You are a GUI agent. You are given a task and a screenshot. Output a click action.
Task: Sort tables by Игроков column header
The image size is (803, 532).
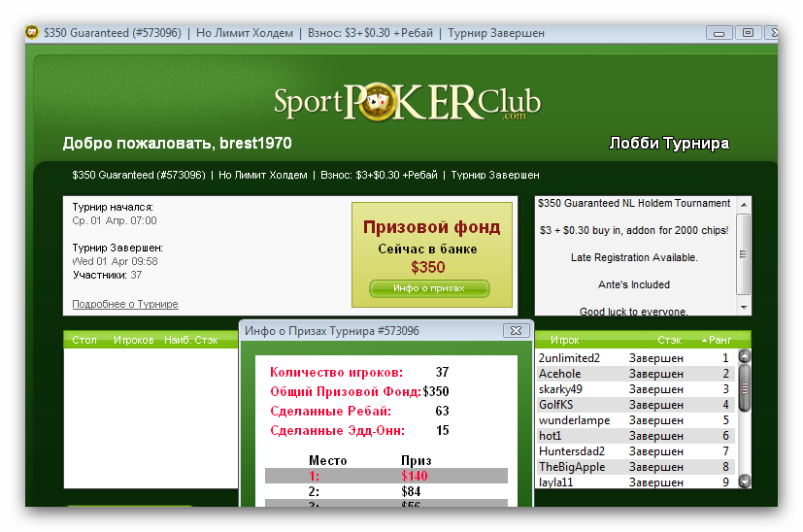click(x=134, y=340)
